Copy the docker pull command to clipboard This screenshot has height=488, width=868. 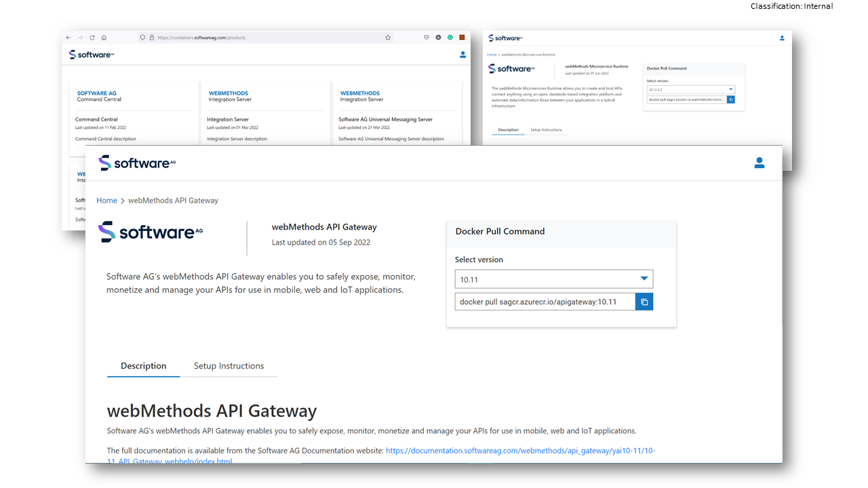point(644,301)
